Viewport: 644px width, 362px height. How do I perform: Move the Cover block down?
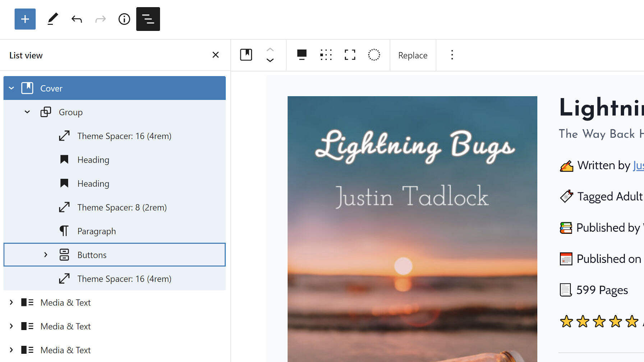(x=270, y=60)
